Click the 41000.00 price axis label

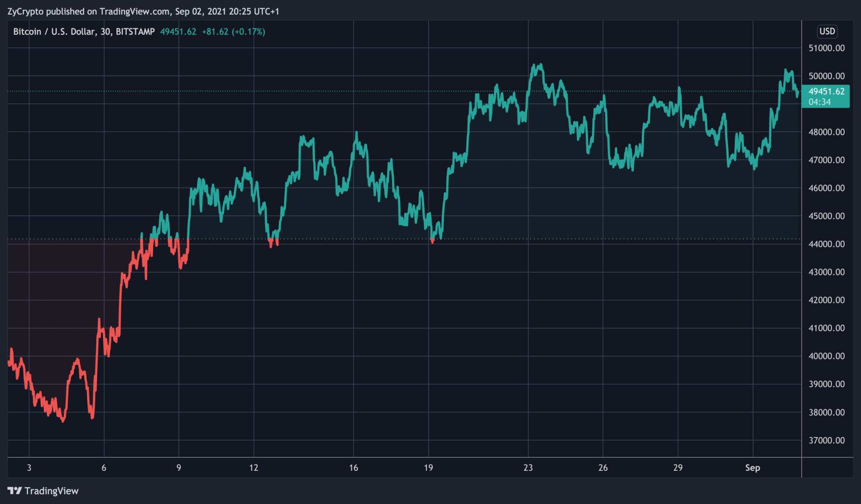(827, 328)
